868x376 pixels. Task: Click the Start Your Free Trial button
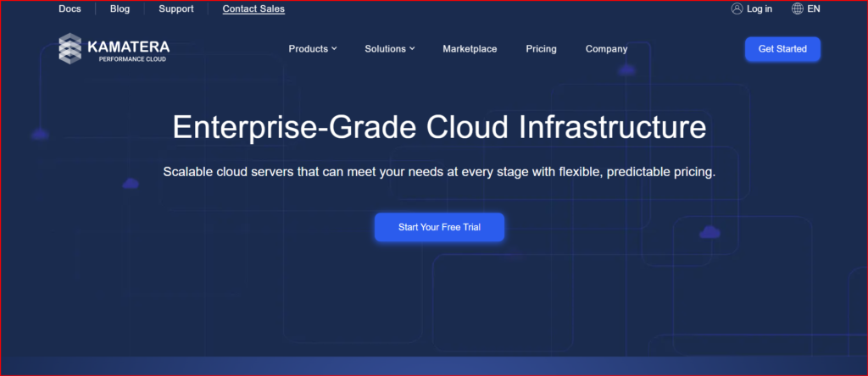pyautogui.click(x=439, y=228)
